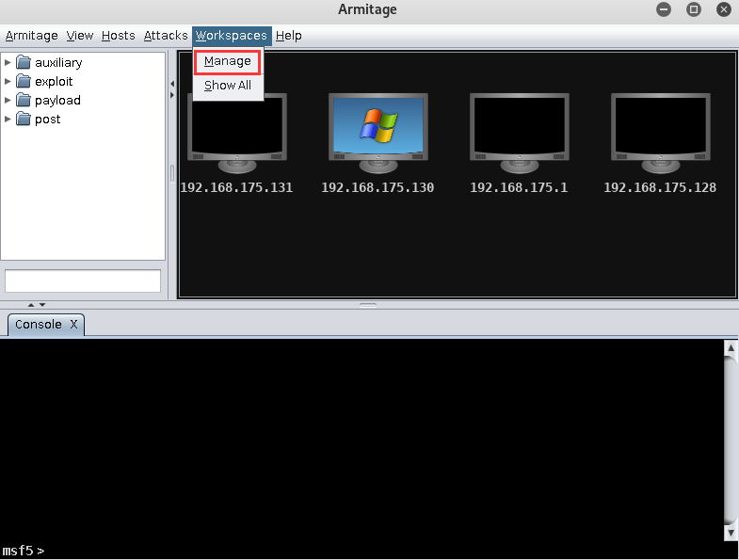This screenshot has height=560, width=739.
Task: Select host 192.168.175.1 monitor icon
Action: (x=520, y=134)
